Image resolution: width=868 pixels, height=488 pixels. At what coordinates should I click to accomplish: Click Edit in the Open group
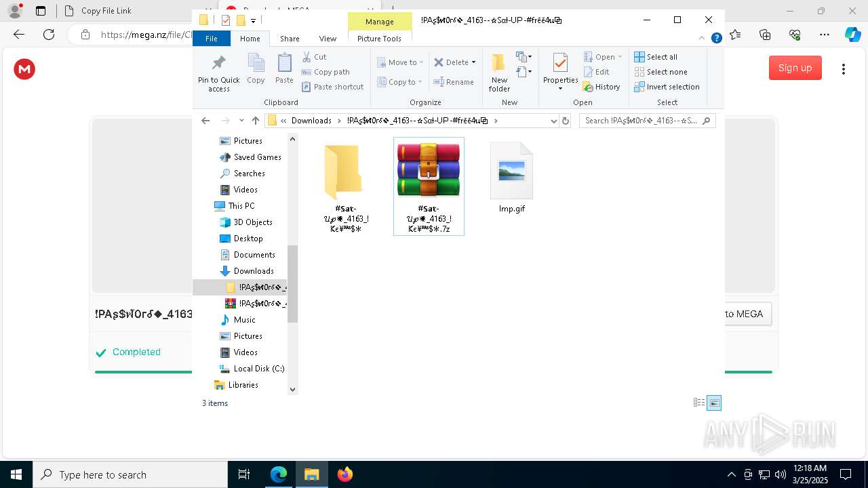tap(596, 72)
